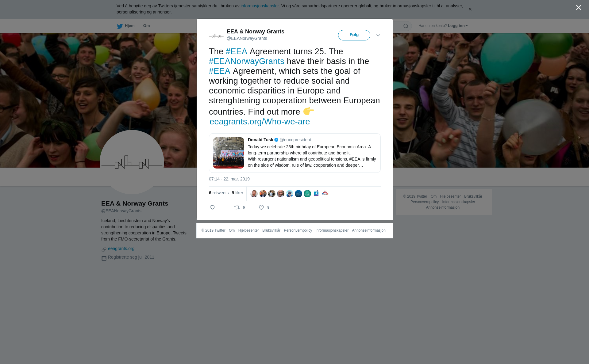Expand the tweet options chevron

pyautogui.click(x=378, y=35)
